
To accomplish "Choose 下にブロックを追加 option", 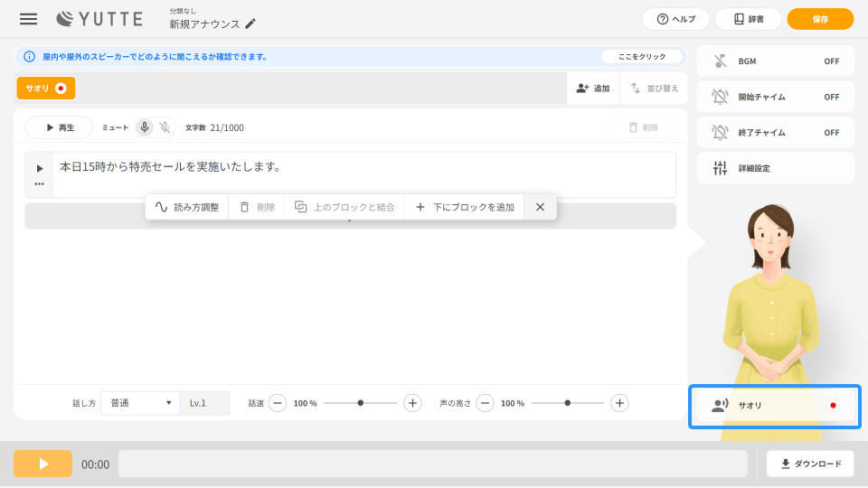I will click(465, 207).
